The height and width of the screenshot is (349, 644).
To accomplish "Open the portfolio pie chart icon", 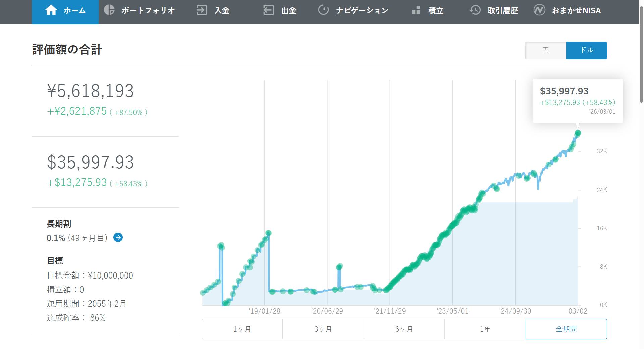I will pyautogui.click(x=109, y=10).
